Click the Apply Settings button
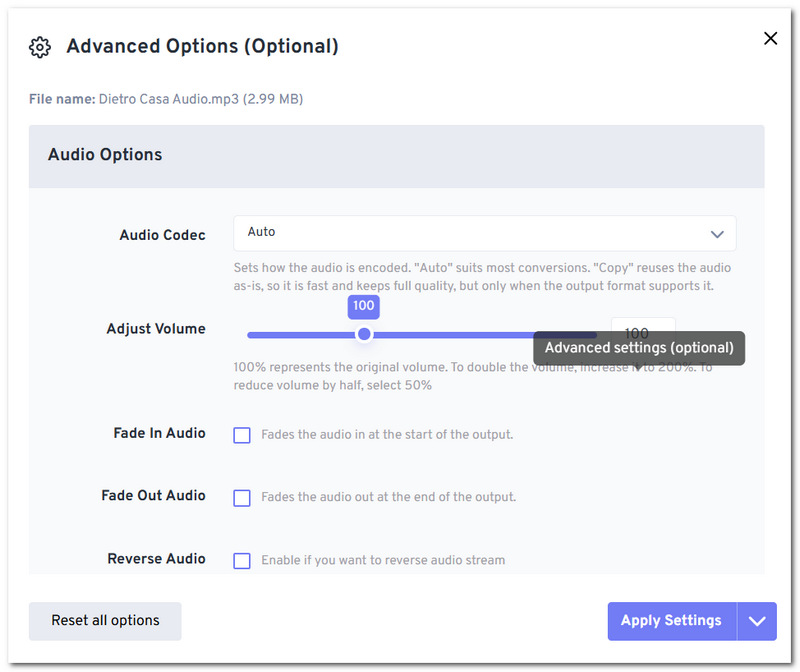The height and width of the screenshot is (672, 800). point(671,620)
